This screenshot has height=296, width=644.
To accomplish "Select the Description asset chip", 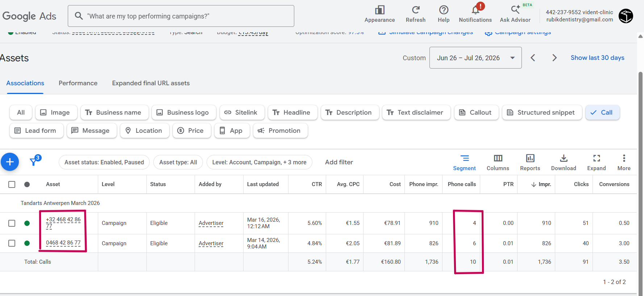I will (x=350, y=112).
